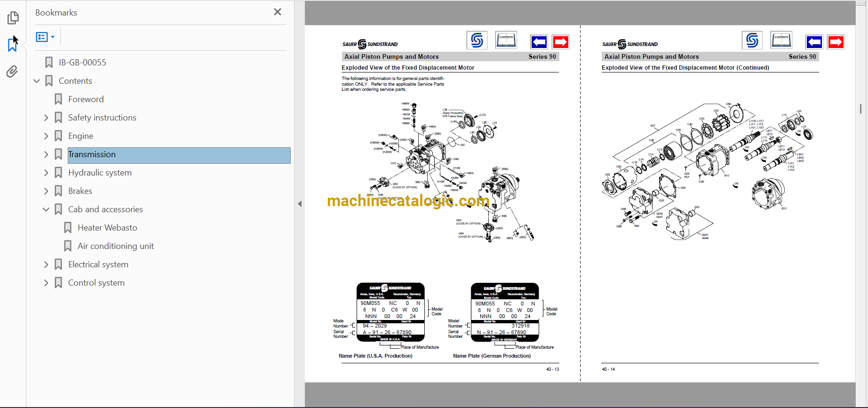868x408 pixels.
Task: Click the bookmark icon beside Foreword
Action: (x=58, y=99)
